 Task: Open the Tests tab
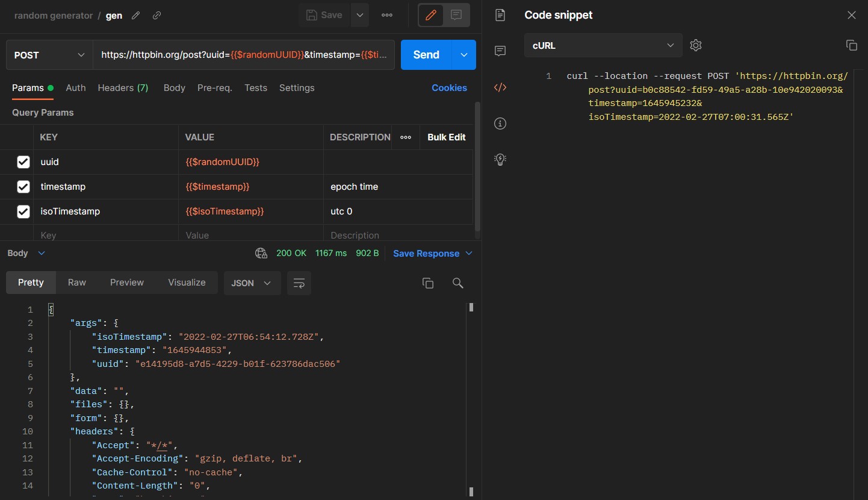pyautogui.click(x=256, y=88)
